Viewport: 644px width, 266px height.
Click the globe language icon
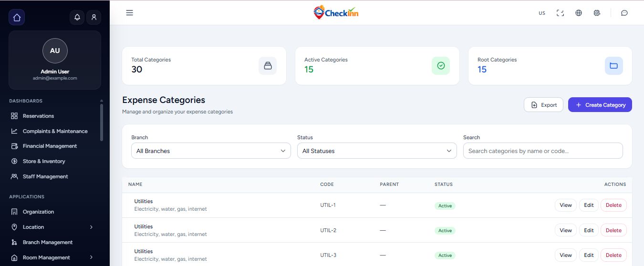click(579, 13)
